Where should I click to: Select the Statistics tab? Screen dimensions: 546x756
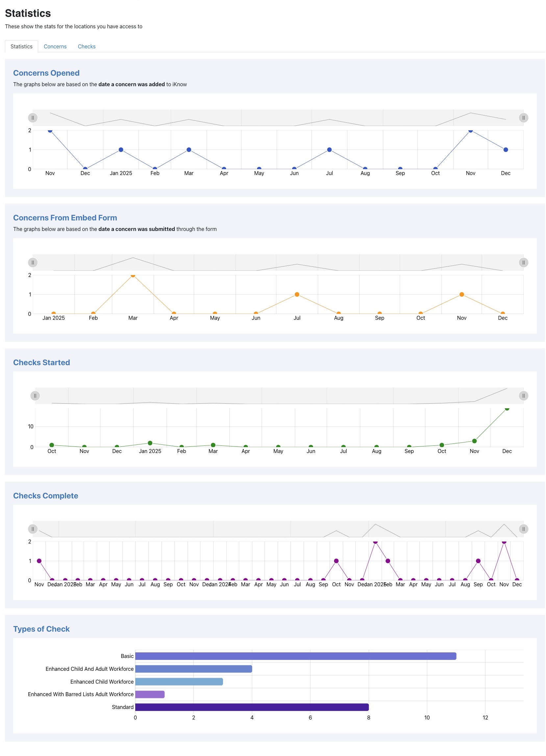point(21,47)
